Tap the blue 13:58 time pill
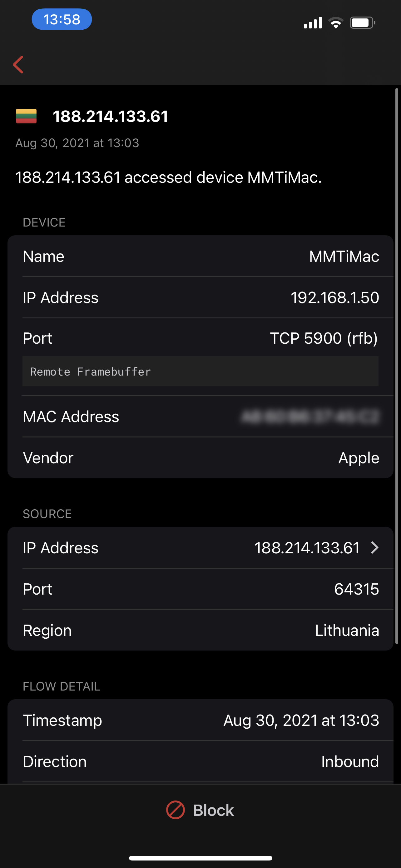Viewport: 401px width, 868px height. [62, 20]
